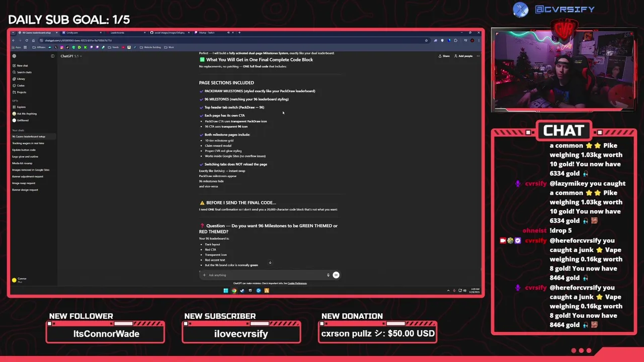Open Chrome three-dot menu

point(478,40)
